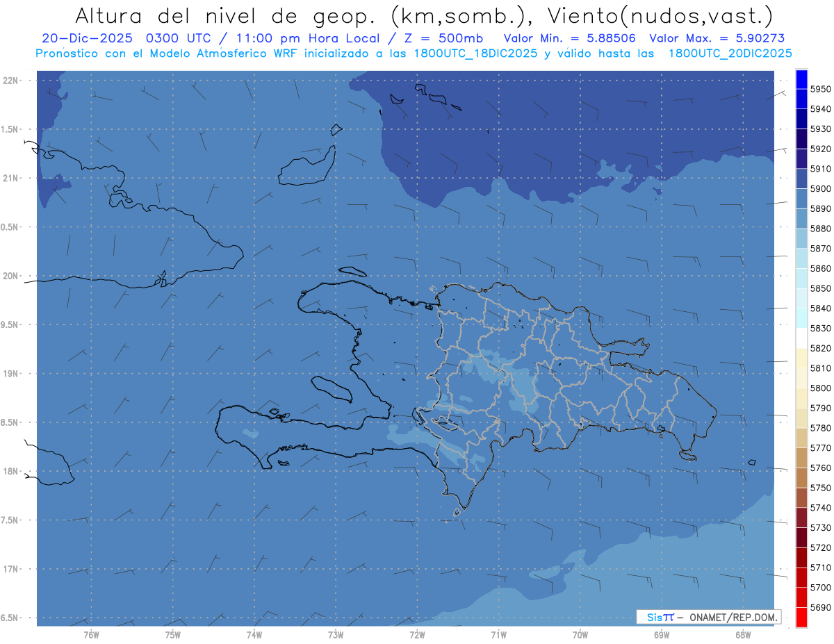Click legend swatch between 5770 and 5760

[801, 458]
